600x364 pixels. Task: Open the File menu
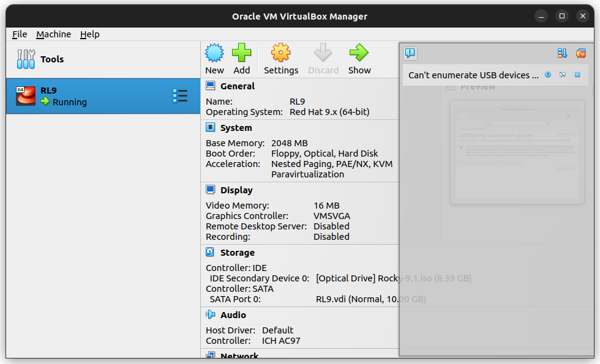click(20, 34)
